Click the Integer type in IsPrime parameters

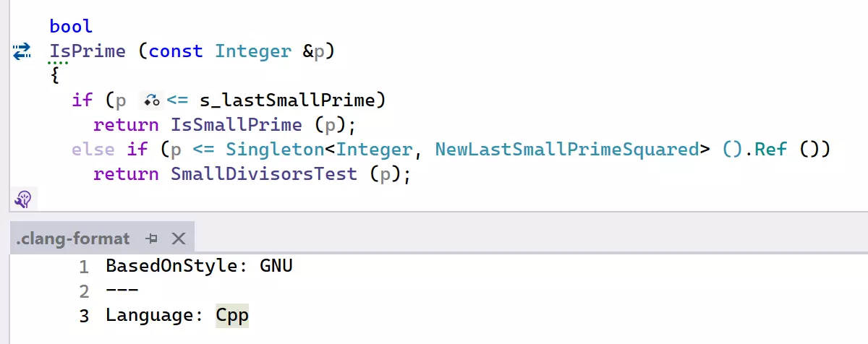pos(253,51)
